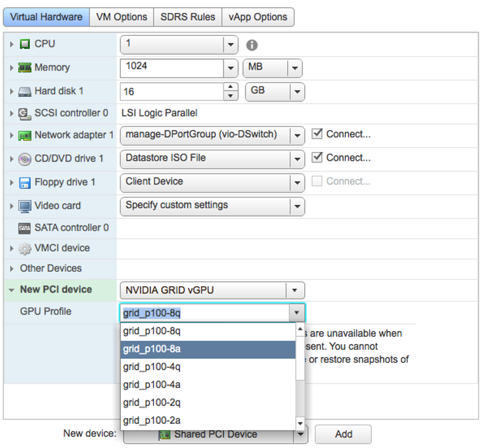
Task: Click the CD/DVD drive 1 disc icon
Action: pyautogui.click(x=25, y=159)
